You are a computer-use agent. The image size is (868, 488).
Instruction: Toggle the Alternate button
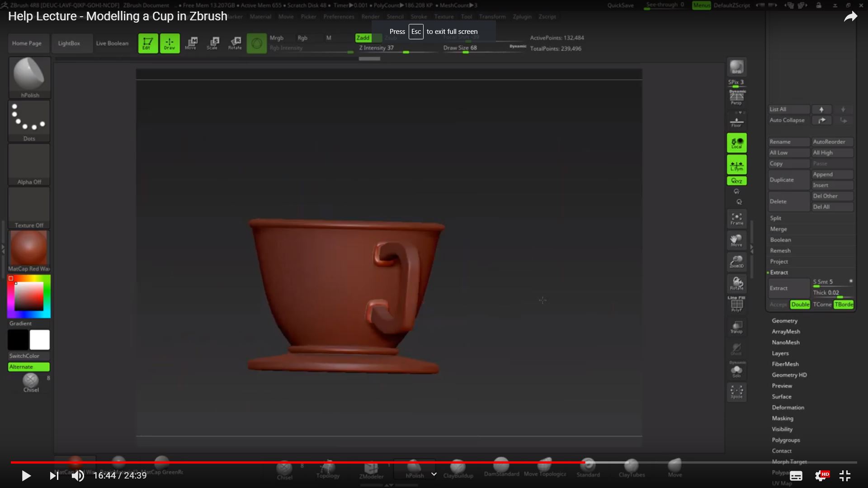[x=29, y=367]
